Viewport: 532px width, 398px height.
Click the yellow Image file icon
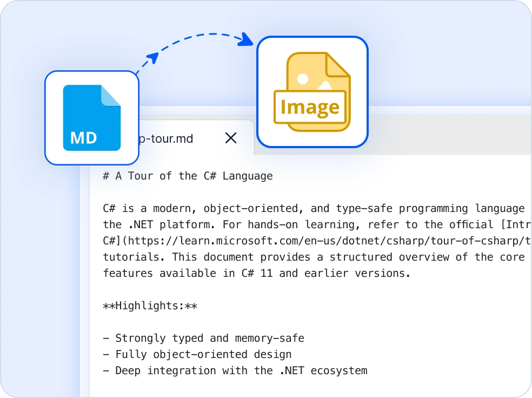click(x=312, y=92)
